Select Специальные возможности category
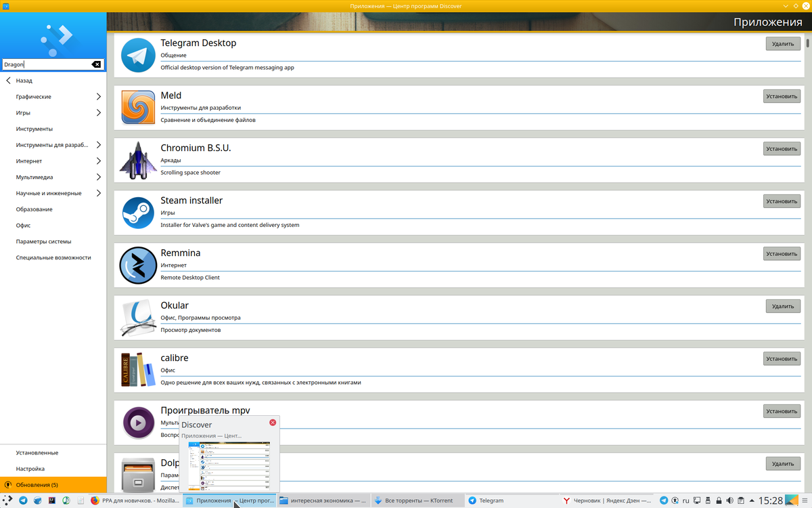Viewport: 812px width, 508px height. tap(53, 257)
